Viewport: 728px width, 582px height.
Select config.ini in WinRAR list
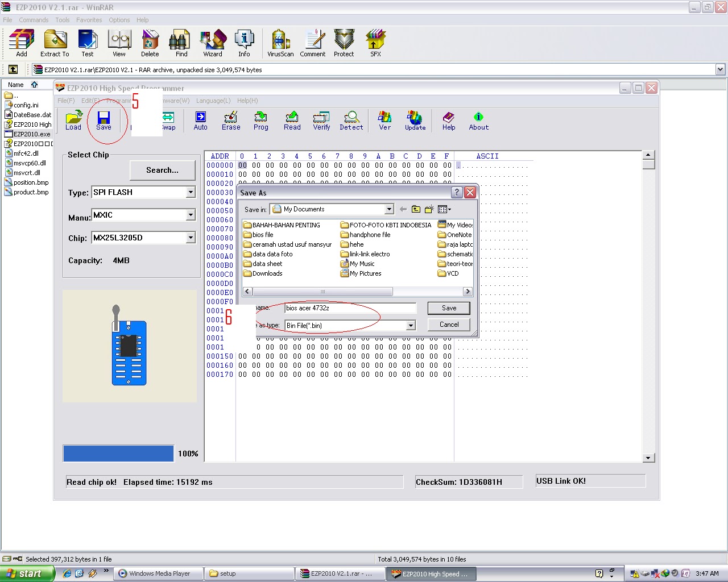22,105
